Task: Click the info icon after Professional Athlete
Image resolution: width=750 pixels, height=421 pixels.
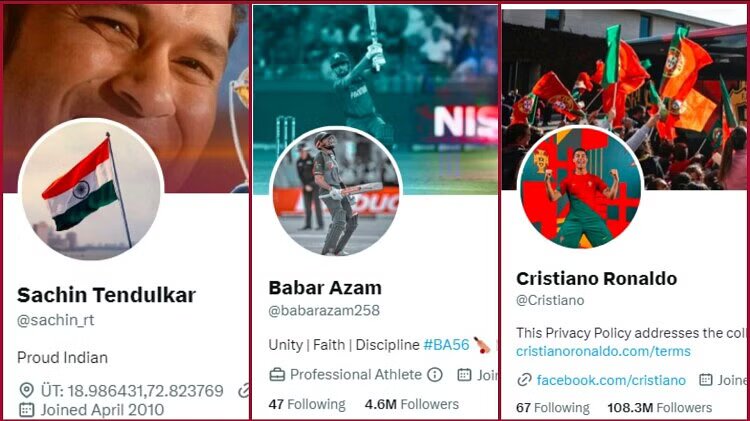Action: coord(434,375)
